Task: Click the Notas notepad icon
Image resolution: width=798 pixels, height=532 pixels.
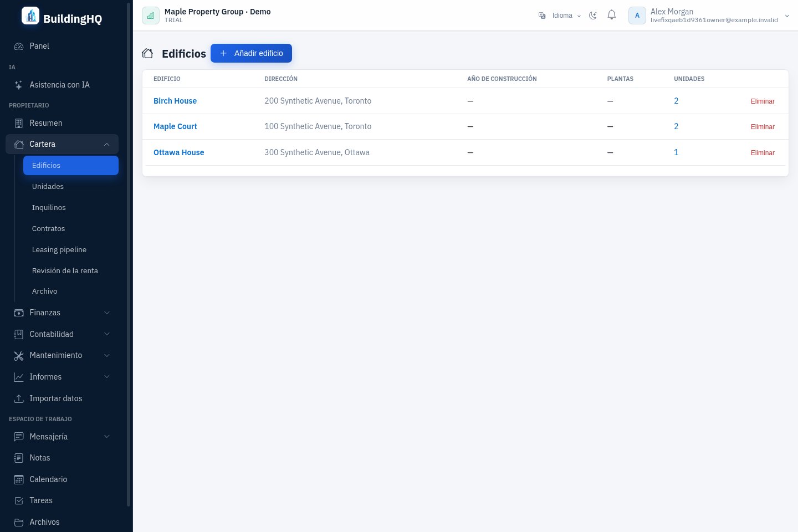Action: [19, 458]
